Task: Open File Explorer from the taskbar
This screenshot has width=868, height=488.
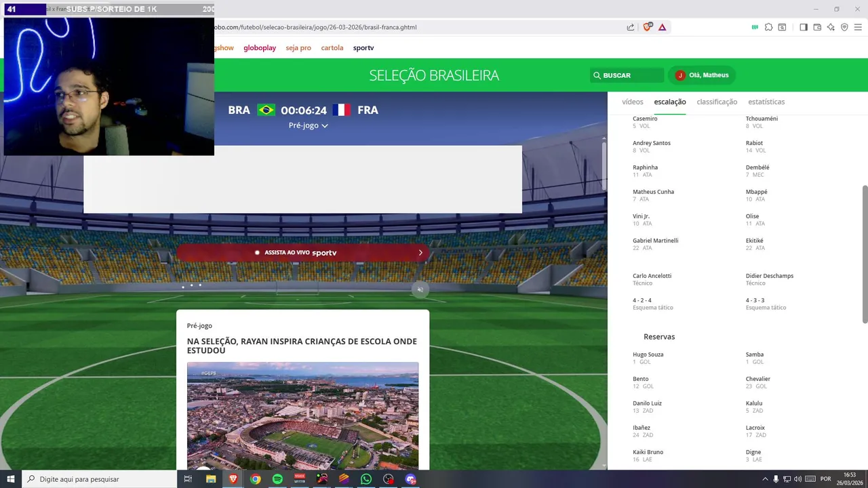Action: (x=211, y=479)
